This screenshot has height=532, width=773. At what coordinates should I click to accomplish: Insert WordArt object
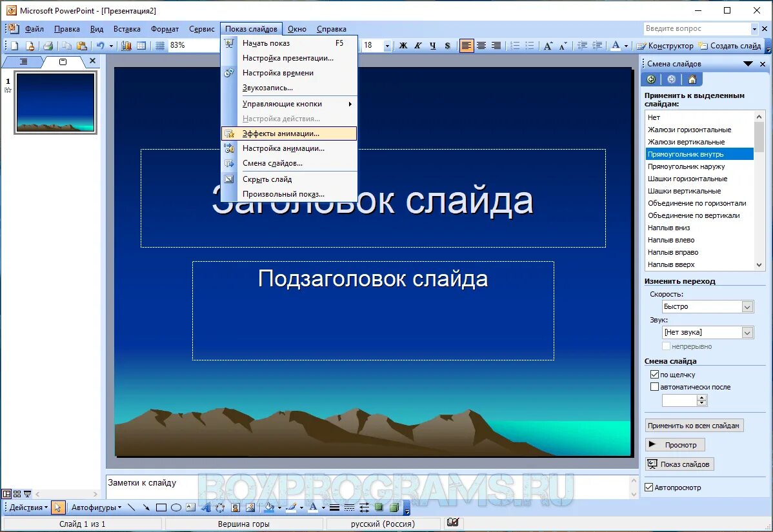pos(206,507)
